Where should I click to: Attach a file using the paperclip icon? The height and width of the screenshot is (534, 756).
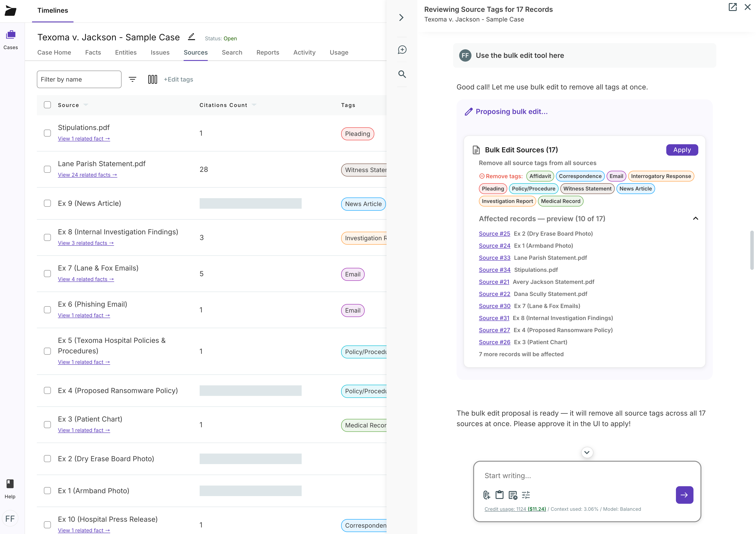[x=486, y=495]
